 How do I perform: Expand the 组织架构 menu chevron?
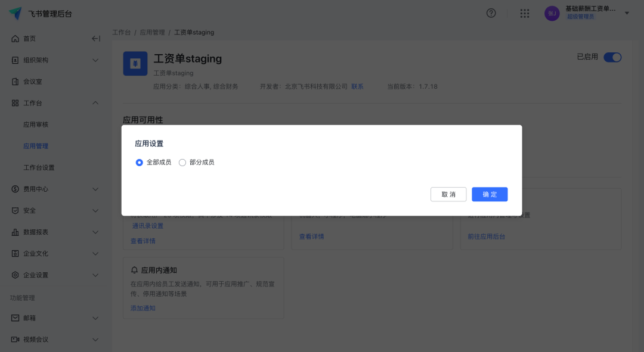(x=95, y=60)
